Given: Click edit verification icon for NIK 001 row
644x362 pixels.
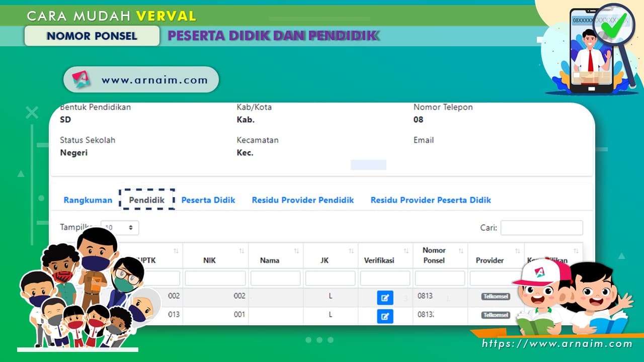Looking at the screenshot, I should tap(385, 316).
